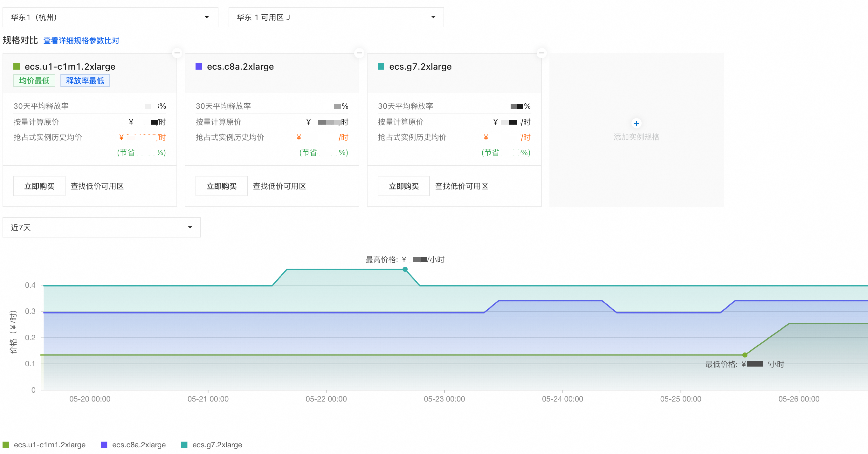Click the highest price marker on chart
868x454 pixels.
point(405,269)
